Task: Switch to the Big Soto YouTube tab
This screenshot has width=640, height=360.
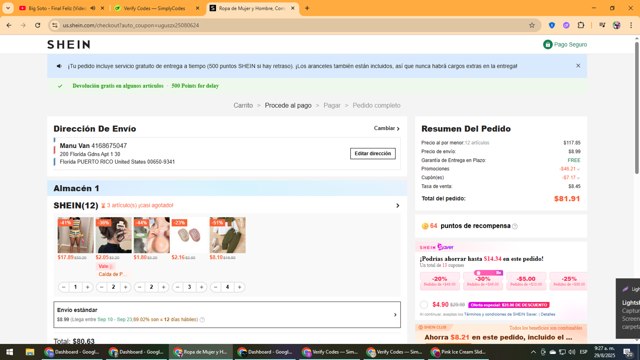Action: 57,8
